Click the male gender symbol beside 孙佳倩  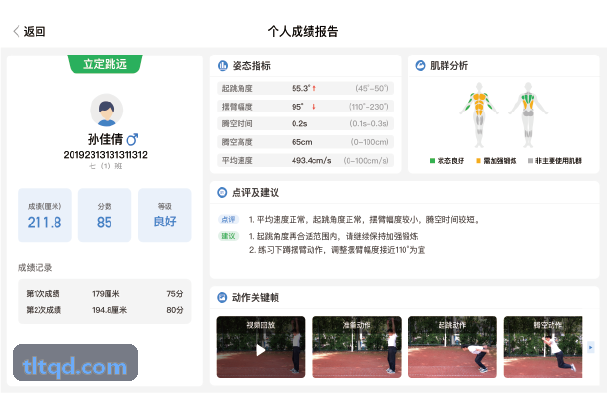coord(132,139)
